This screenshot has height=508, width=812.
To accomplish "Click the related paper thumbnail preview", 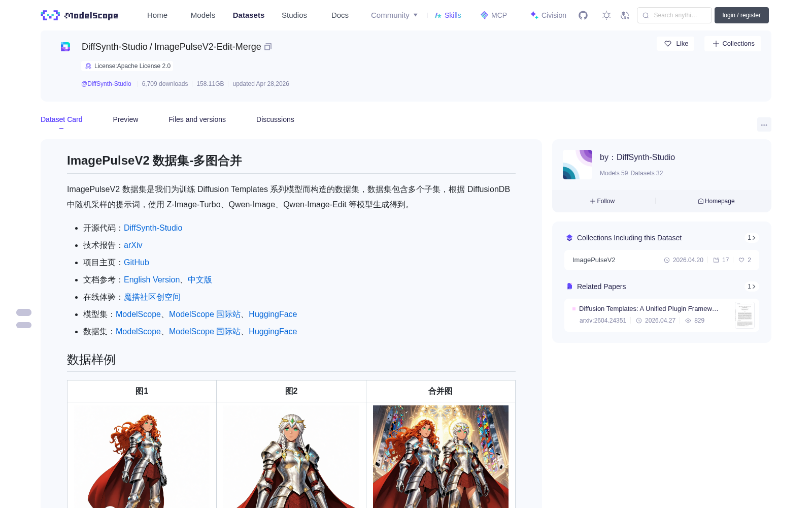I will [x=745, y=315].
